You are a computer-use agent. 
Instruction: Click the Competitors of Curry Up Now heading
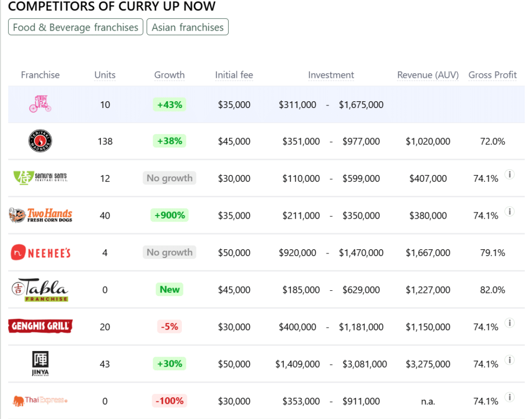coord(112,6)
